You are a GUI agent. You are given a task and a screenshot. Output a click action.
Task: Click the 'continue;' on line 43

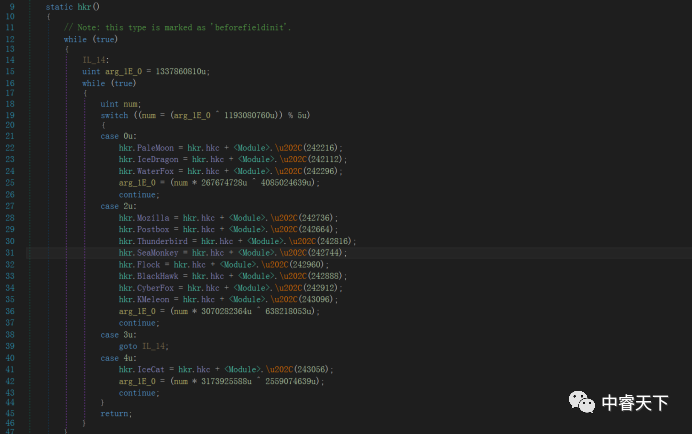click(x=139, y=393)
